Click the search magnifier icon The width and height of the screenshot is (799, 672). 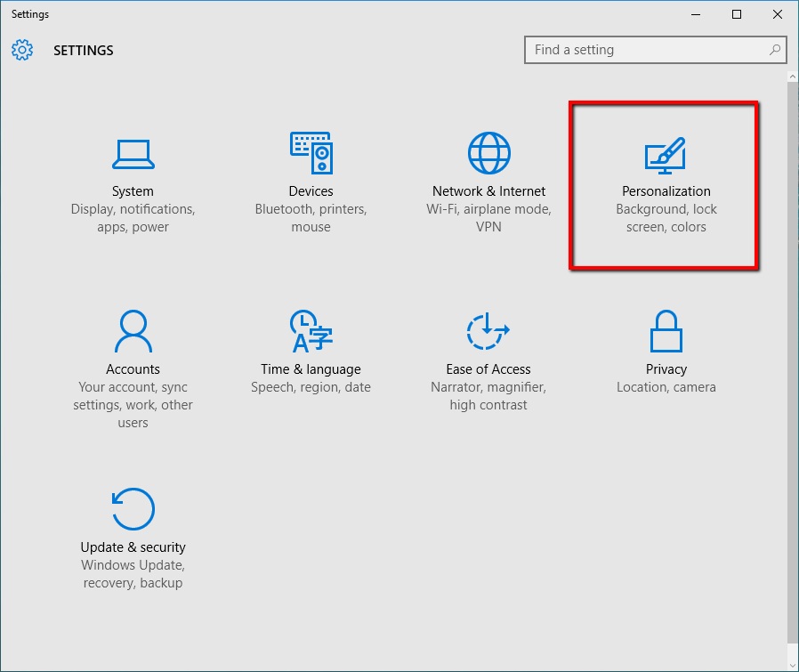pos(775,50)
